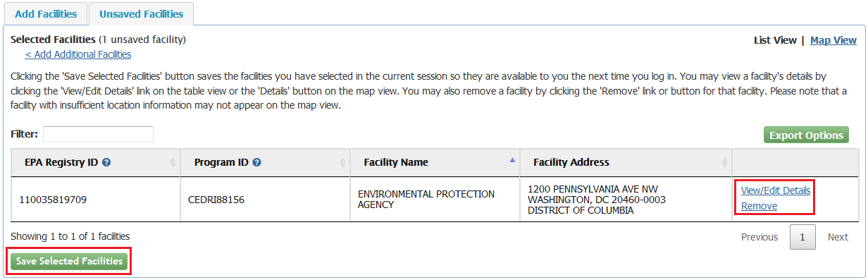
Task: Sort by EPA Registry ID arrows
Action: (x=173, y=162)
